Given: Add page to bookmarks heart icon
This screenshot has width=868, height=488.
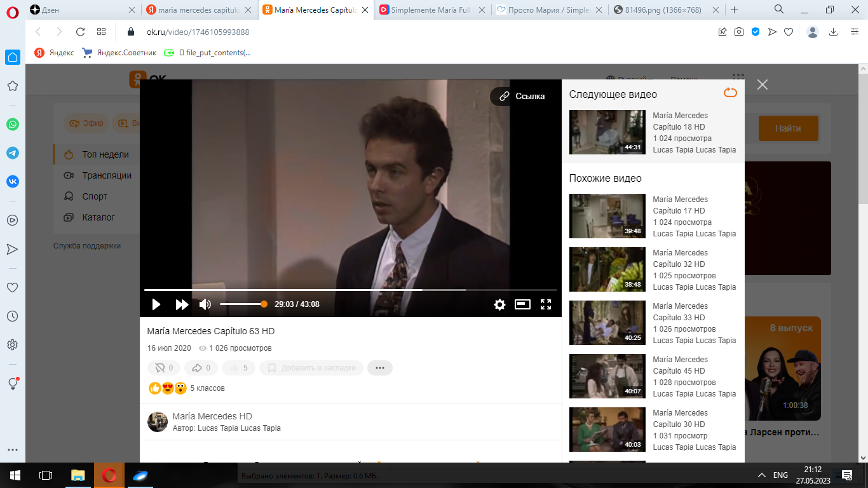Looking at the screenshot, I should point(789,32).
